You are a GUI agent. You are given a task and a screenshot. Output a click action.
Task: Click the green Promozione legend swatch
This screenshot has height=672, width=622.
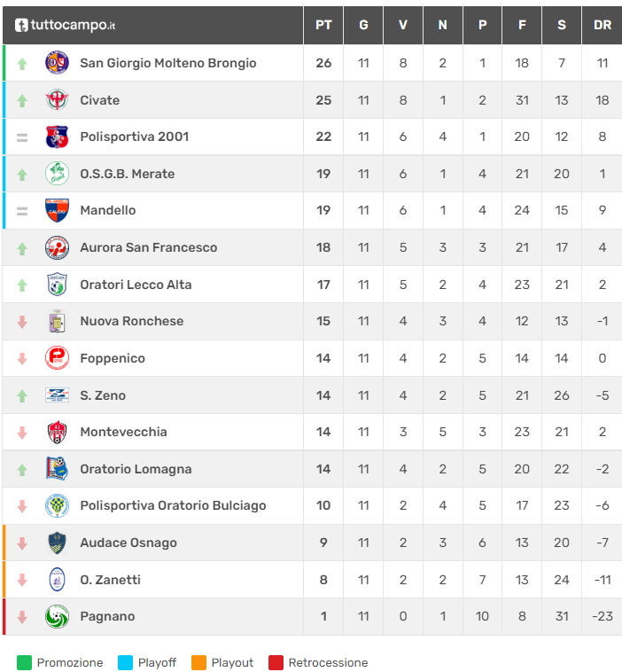pyautogui.click(x=24, y=662)
